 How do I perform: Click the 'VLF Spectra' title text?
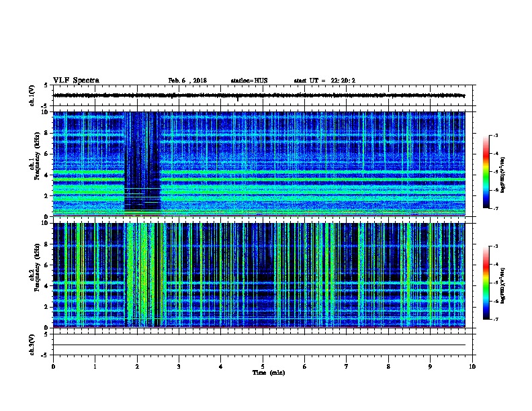pos(76,81)
